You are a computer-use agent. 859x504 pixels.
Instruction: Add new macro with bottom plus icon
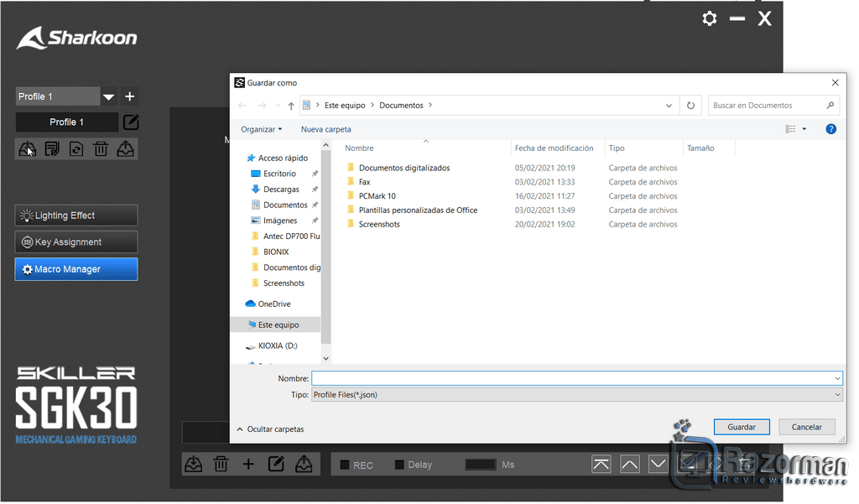pyautogui.click(x=248, y=465)
